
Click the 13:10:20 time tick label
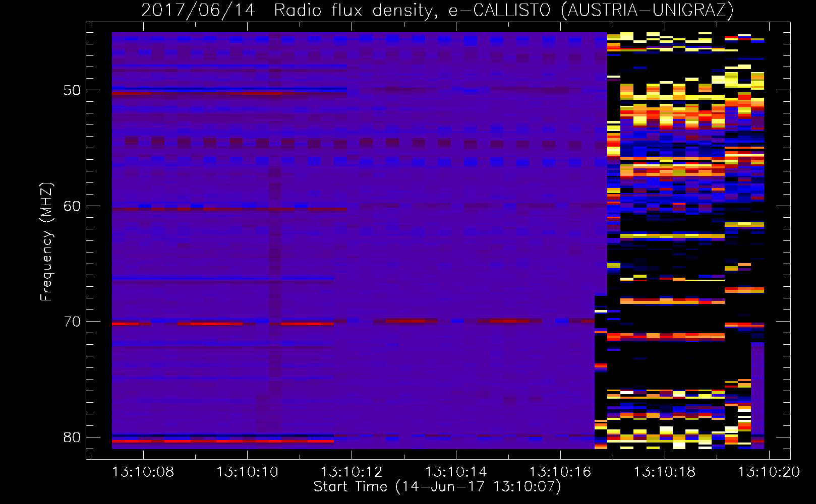pyautogui.click(x=769, y=472)
